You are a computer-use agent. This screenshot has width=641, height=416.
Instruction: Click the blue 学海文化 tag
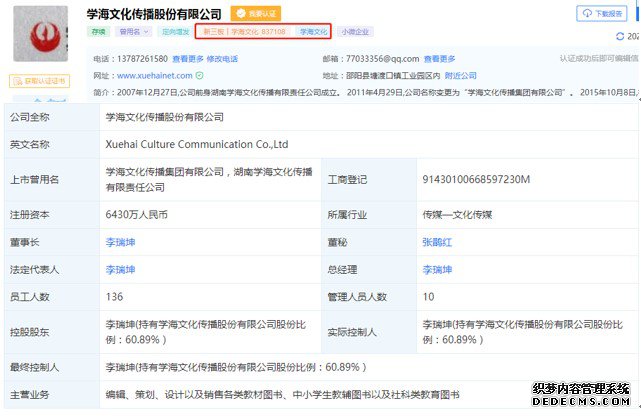(x=314, y=31)
